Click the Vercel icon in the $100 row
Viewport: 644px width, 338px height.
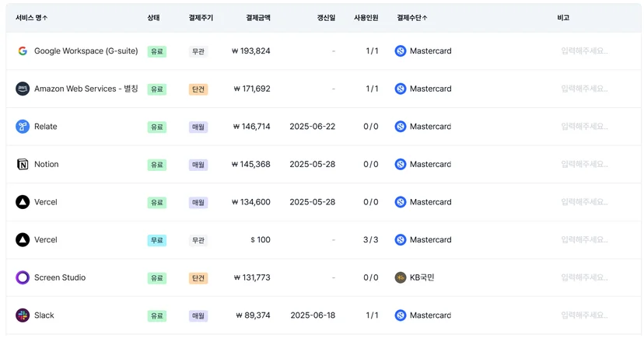[x=23, y=239]
